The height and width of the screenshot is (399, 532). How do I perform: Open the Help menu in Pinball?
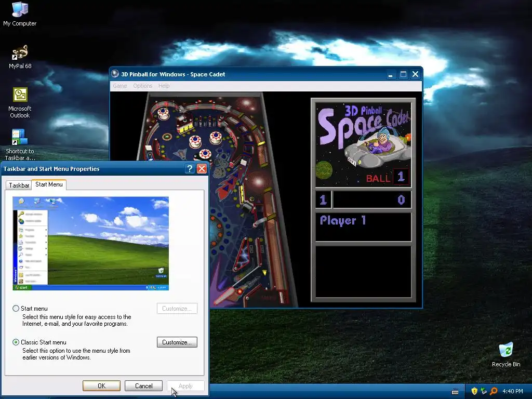coord(164,86)
